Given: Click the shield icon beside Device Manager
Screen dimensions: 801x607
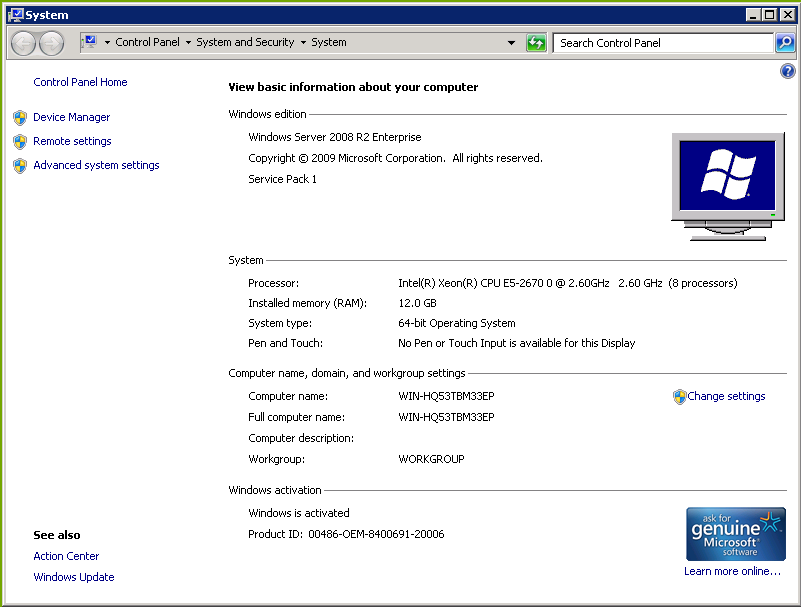Looking at the screenshot, I should point(20,118).
